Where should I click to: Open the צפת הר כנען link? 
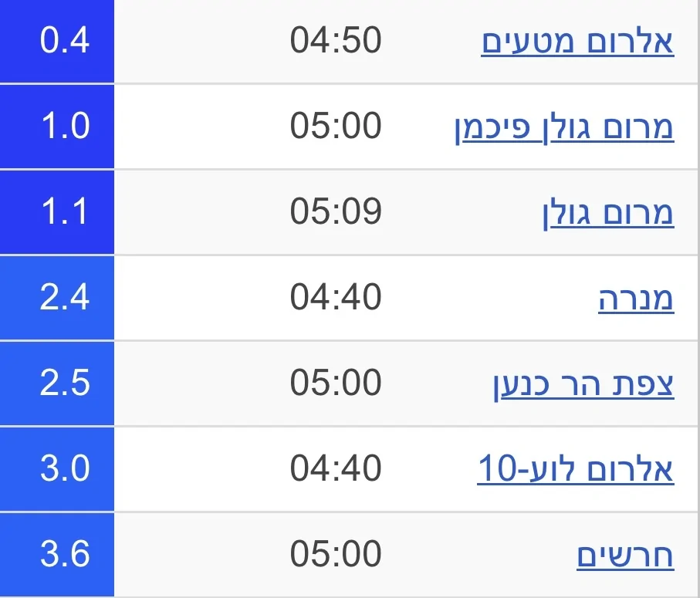[583, 384]
